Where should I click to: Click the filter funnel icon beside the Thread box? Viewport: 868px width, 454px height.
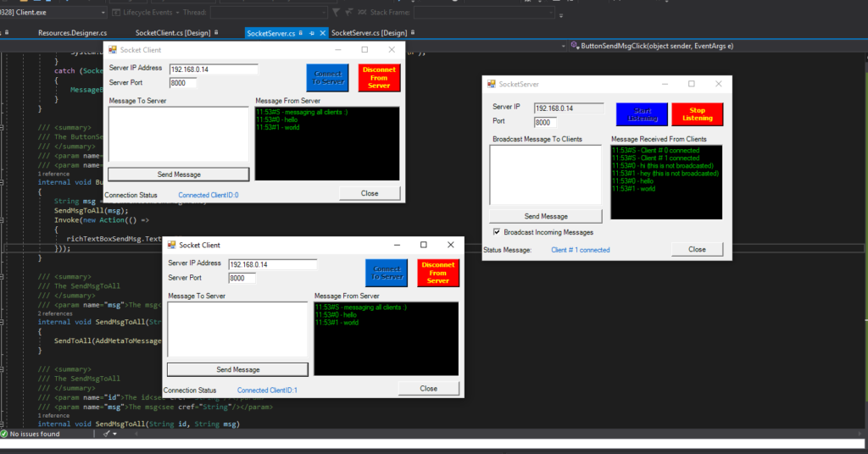click(337, 14)
